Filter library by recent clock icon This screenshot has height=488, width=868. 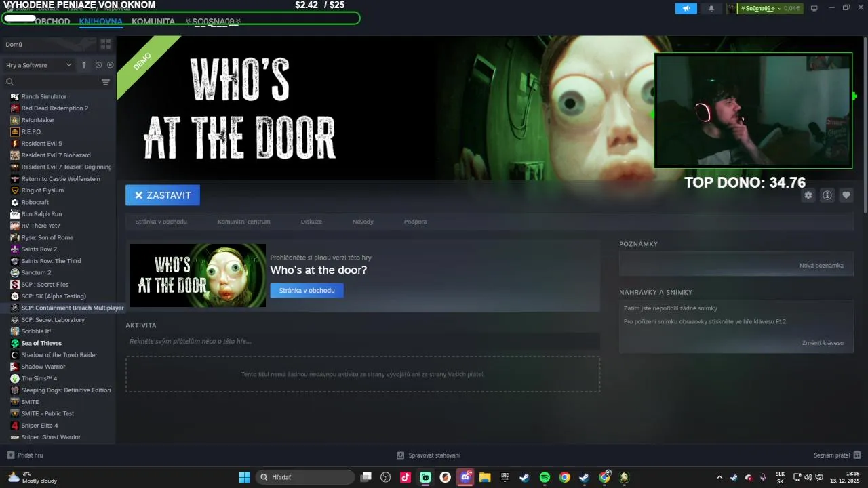click(x=98, y=65)
